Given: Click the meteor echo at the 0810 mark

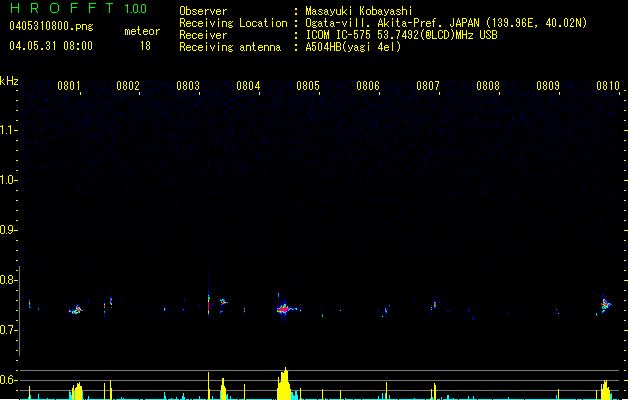Looking at the screenshot, I should tap(605, 304).
